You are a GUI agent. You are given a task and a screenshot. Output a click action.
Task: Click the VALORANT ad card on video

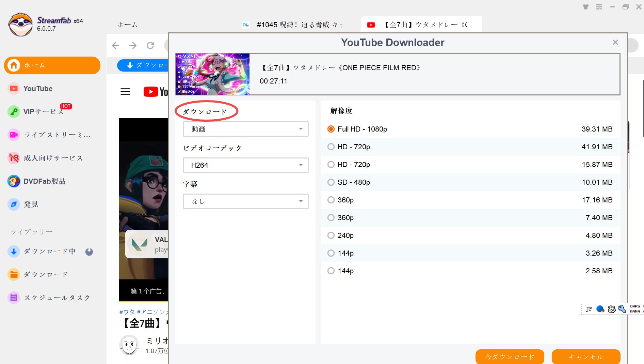point(147,244)
